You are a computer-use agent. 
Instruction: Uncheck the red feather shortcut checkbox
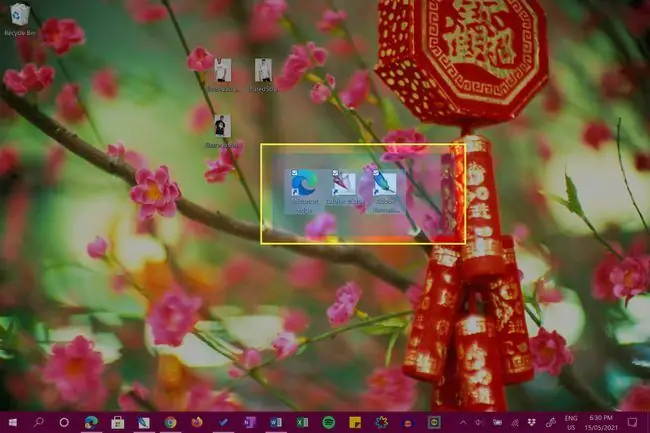(x=335, y=172)
